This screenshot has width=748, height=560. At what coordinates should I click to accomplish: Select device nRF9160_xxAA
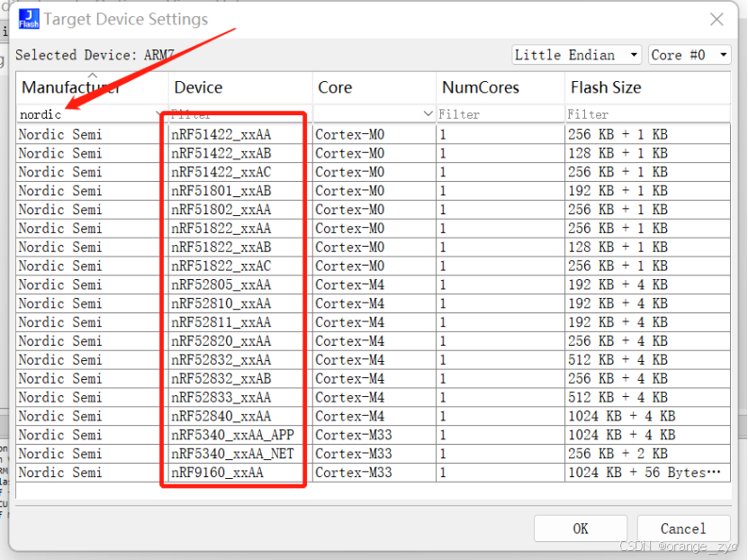217,473
